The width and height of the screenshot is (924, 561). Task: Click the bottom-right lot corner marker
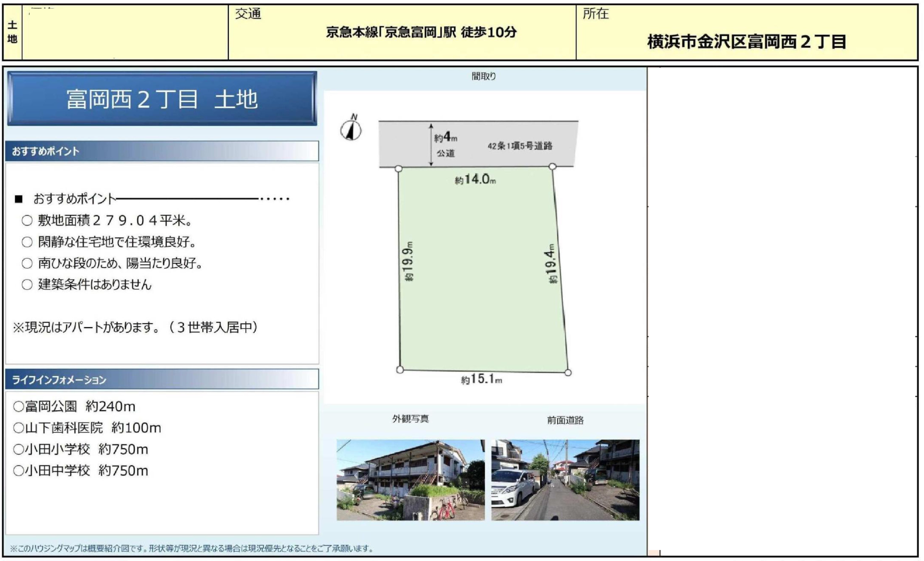click(x=568, y=372)
